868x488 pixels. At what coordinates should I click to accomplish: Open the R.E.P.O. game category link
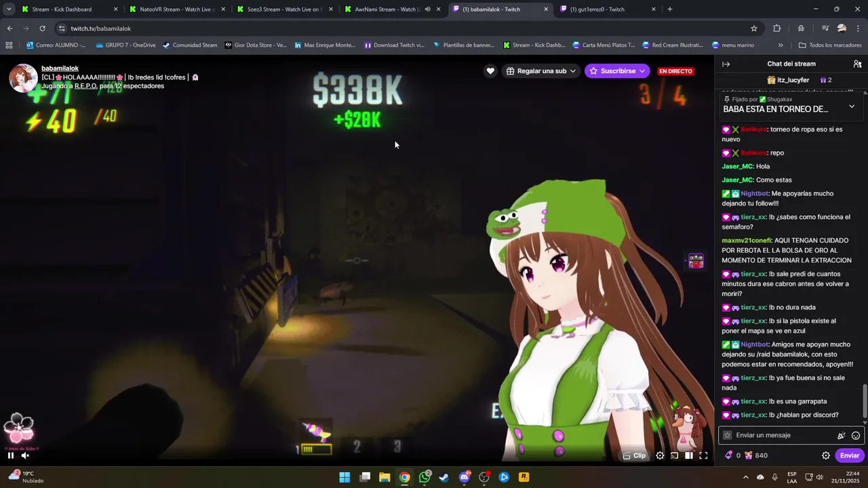coord(85,86)
